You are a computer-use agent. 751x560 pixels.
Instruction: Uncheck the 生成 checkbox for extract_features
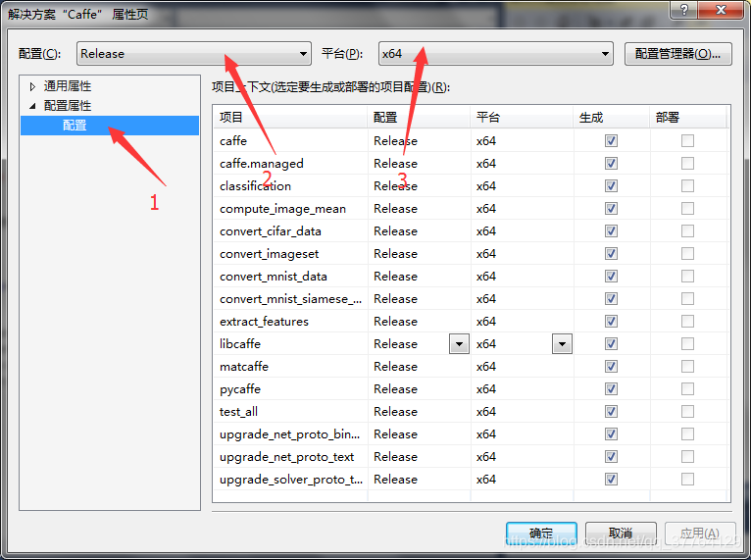(611, 321)
